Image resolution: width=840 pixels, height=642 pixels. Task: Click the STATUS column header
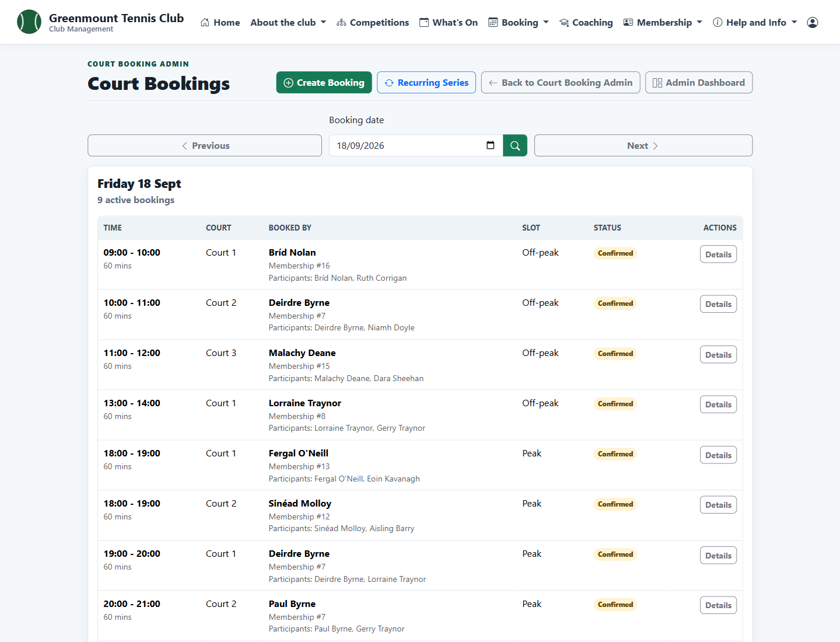click(x=607, y=228)
